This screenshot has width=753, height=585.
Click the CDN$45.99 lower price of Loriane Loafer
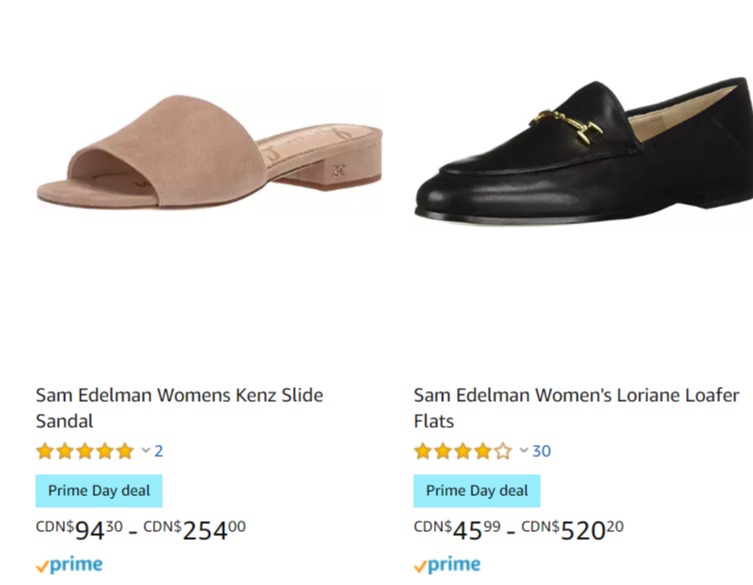point(455,529)
